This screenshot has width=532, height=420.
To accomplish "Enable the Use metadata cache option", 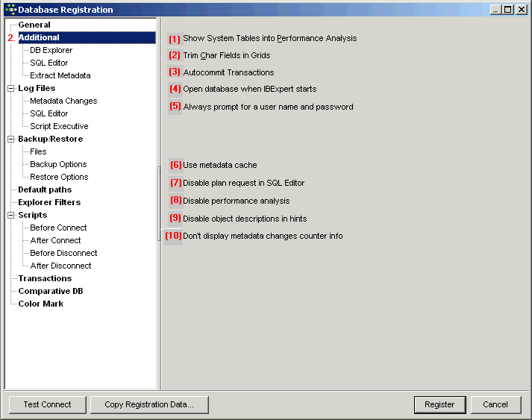I will coord(213,165).
